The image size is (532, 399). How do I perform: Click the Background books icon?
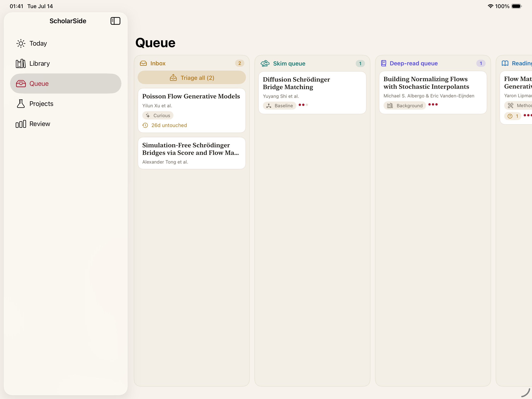pos(390,106)
